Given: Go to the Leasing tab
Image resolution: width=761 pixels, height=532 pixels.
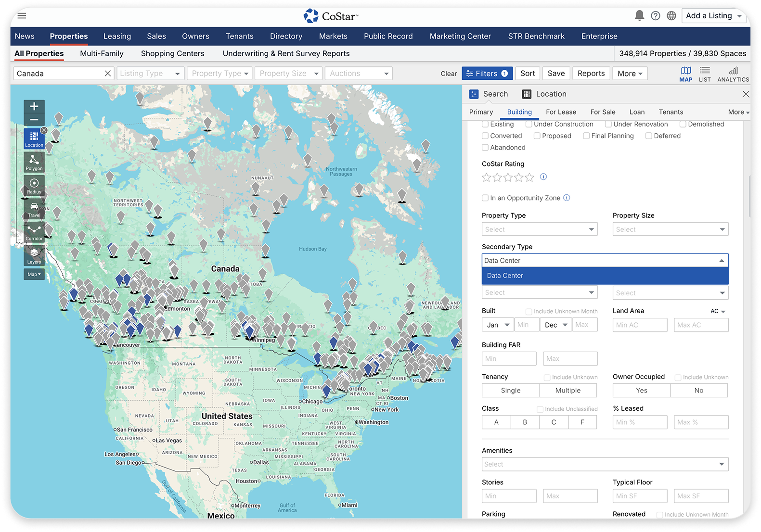Looking at the screenshot, I should (x=117, y=36).
